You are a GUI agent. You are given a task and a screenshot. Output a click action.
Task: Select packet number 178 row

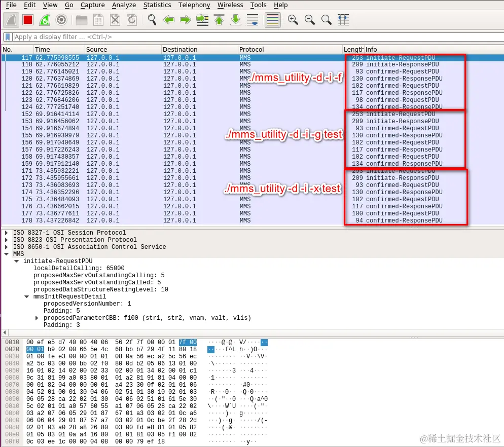pyautogui.click(x=253, y=220)
